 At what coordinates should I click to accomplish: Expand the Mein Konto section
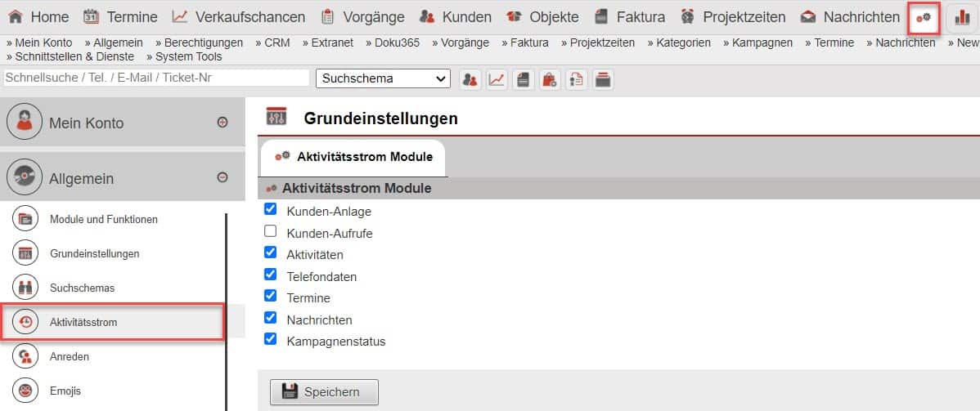tap(222, 123)
